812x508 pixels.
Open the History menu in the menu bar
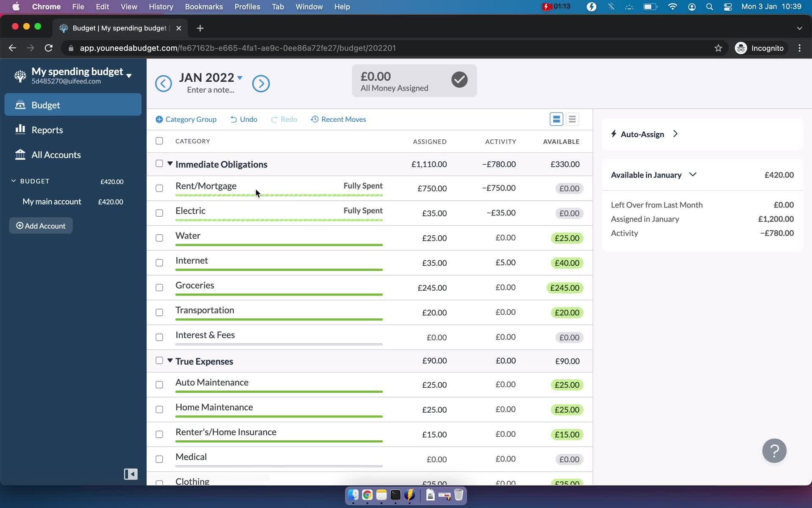point(160,6)
